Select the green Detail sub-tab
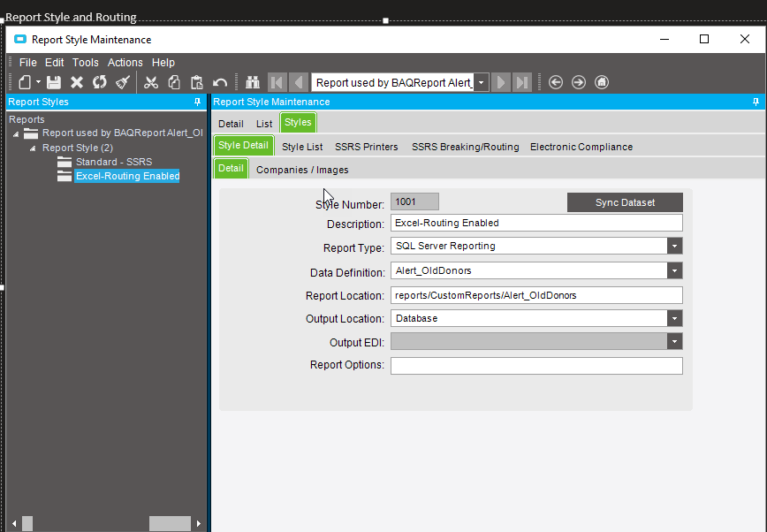 pyautogui.click(x=231, y=169)
